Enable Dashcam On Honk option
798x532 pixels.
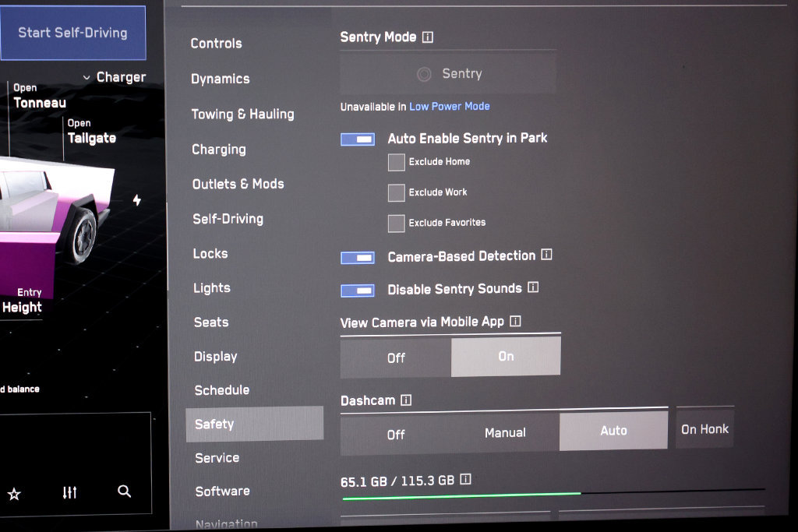tap(704, 428)
